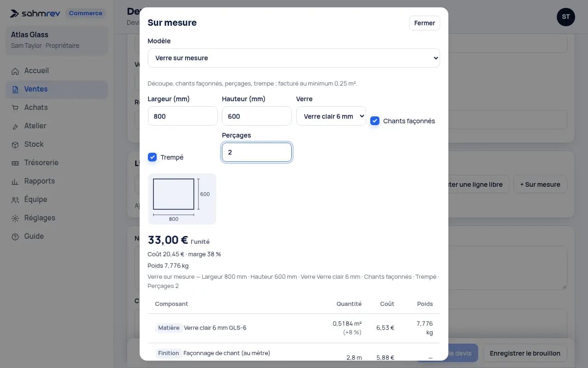Click Enregistrer le brouillon button
The width and height of the screenshot is (588, 368).
(x=525, y=353)
